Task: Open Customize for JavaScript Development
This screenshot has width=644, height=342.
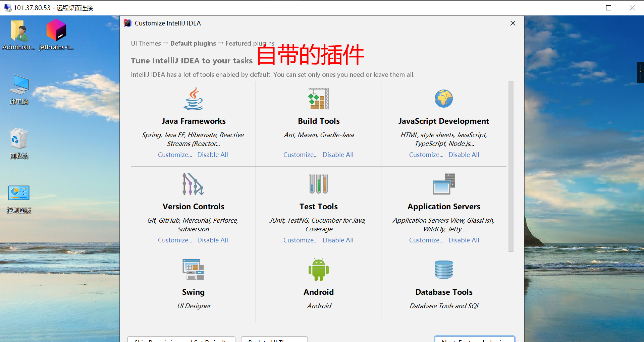Action: click(x=426, y=155)
